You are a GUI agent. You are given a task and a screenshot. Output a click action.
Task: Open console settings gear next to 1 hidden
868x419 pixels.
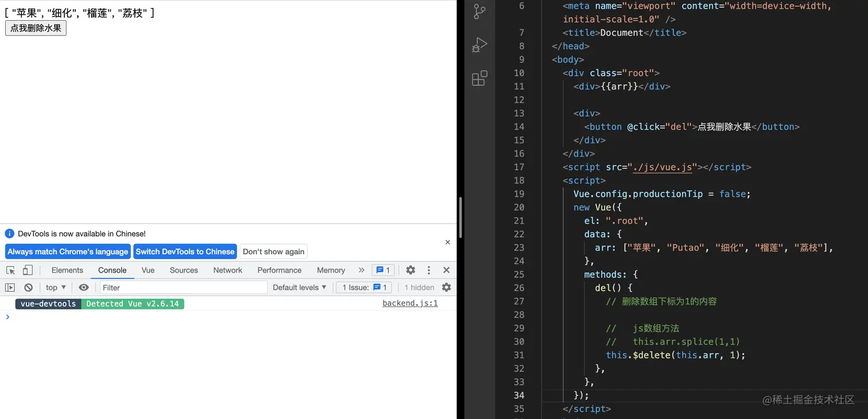(447, 288)
